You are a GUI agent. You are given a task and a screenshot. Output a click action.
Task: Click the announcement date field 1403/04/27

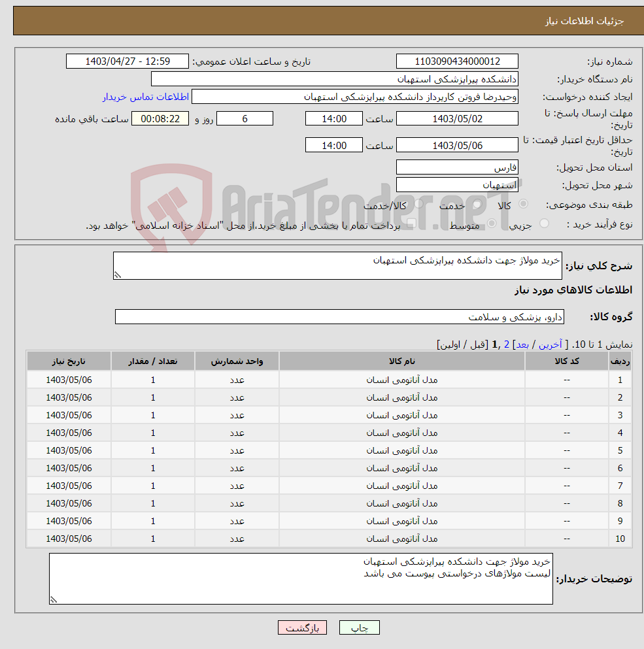(127, 61)
